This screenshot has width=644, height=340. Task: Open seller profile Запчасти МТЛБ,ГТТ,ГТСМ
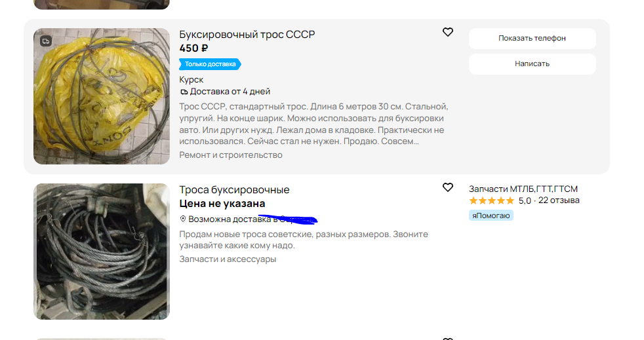523,189
